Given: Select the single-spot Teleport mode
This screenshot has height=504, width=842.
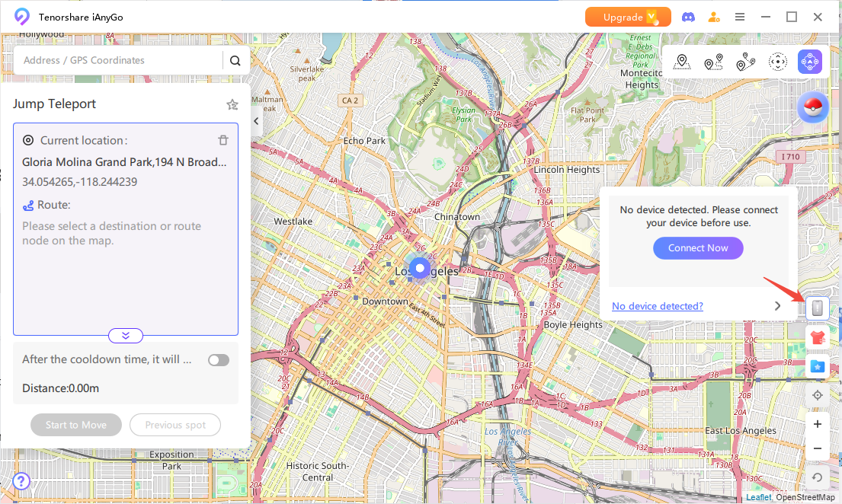Looking at the screenshot, I should tap(681, 62).
